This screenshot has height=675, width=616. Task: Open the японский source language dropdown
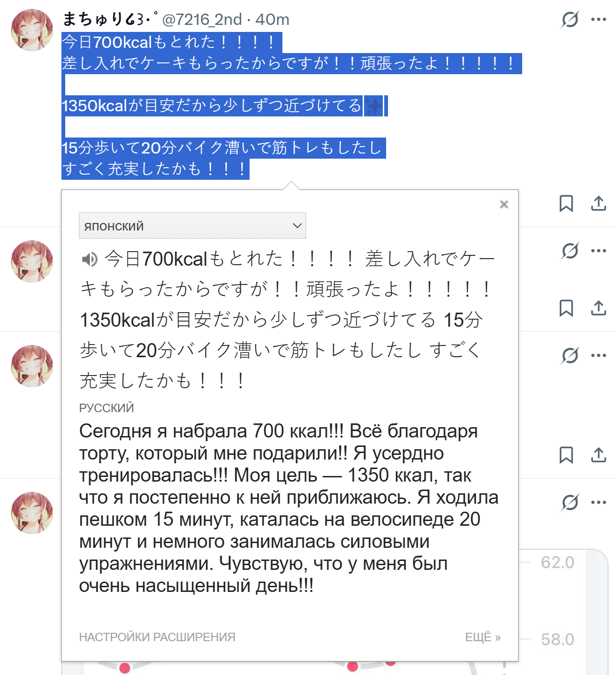pos(192,226)
